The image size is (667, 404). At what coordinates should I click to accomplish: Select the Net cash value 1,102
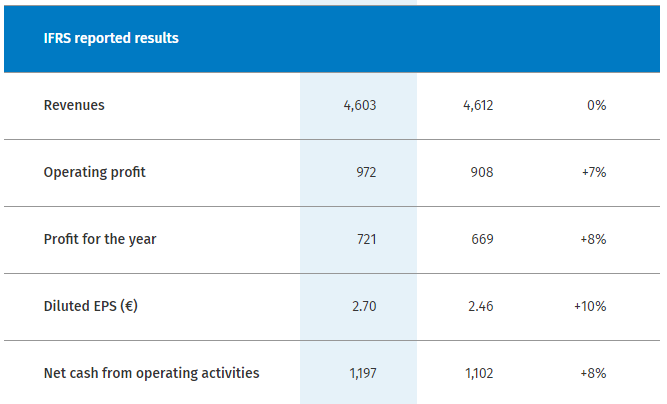[479, 373]
